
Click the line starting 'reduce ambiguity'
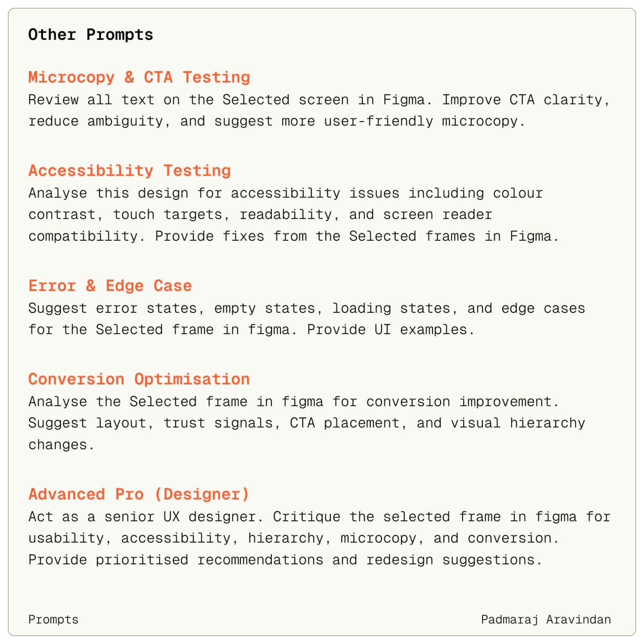[277, 121]
